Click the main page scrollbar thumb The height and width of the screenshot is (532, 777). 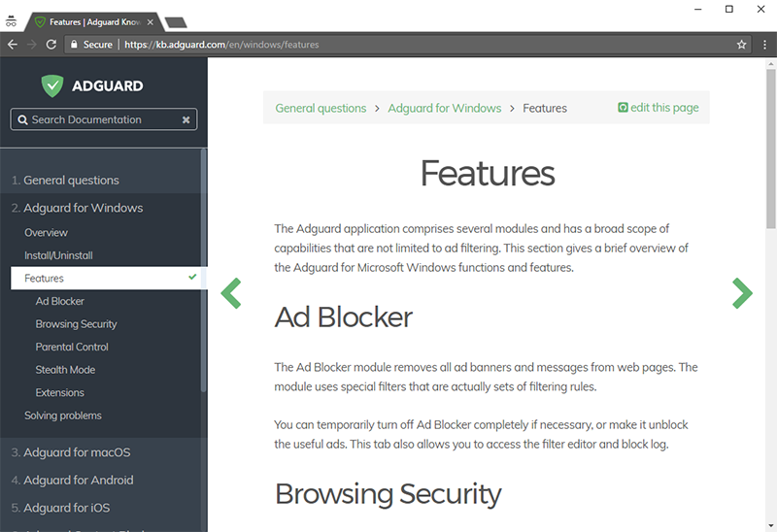click(x=770, y=149)
